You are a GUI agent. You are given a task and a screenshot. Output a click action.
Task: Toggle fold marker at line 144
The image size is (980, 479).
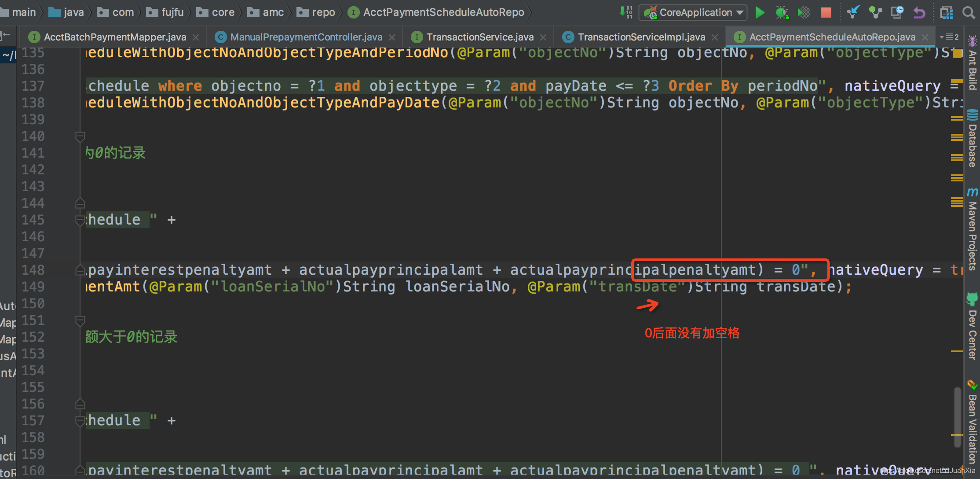[80, 203]
